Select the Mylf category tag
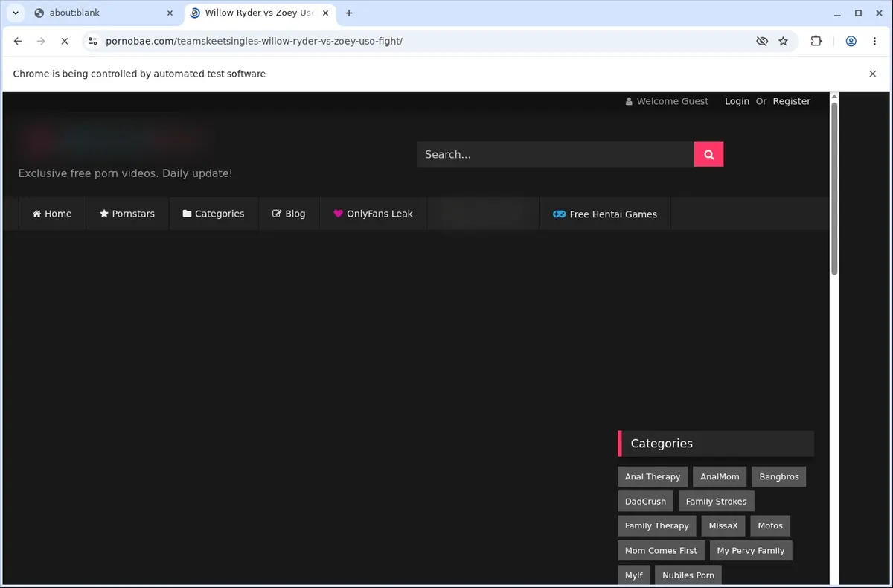Image resolution: width=893 pixels, height=588 pixels. click(633, 575)
